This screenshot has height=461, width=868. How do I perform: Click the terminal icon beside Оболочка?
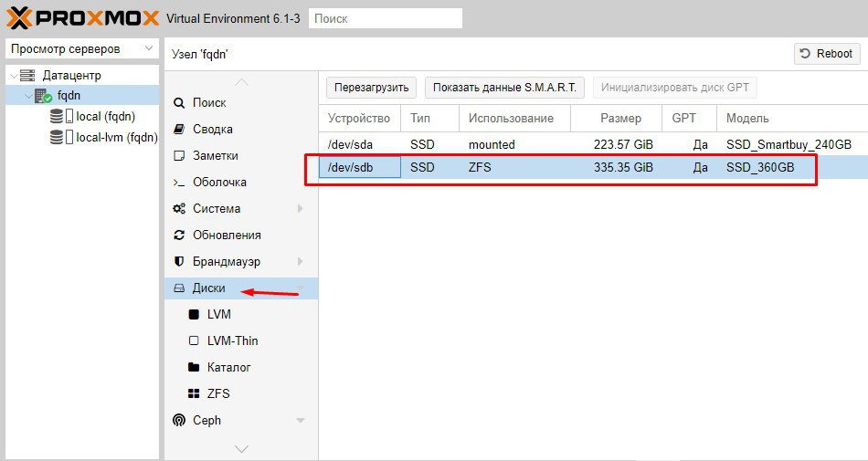coord(179,183)
